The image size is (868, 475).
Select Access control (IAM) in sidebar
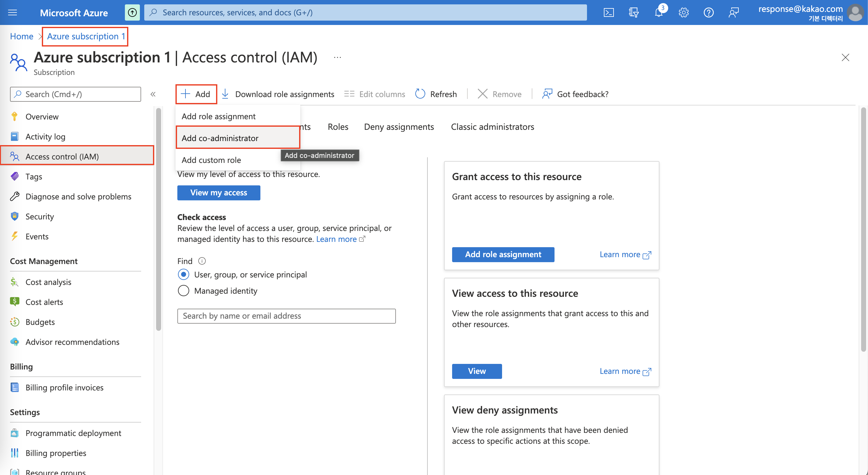point(77,156)
